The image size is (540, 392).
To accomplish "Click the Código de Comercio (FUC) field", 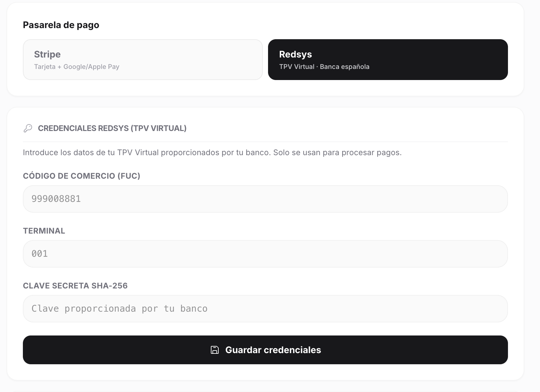I will (x=265, y=199).
